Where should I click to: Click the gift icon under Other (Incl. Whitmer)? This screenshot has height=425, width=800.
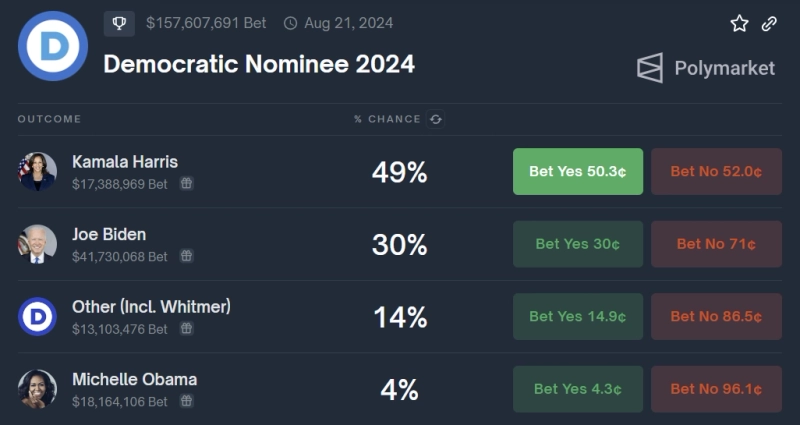[187, 329]
